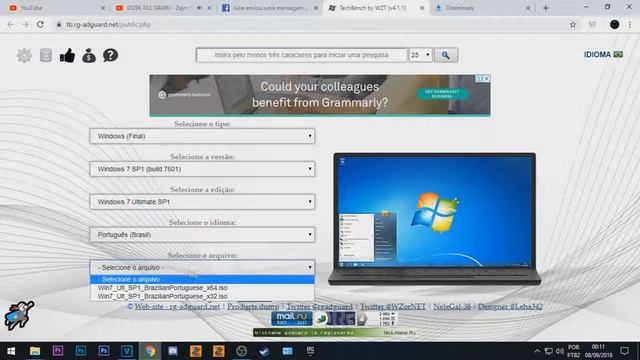Click the browser address bar URL

pyautogui.click(x=109, y=24)
